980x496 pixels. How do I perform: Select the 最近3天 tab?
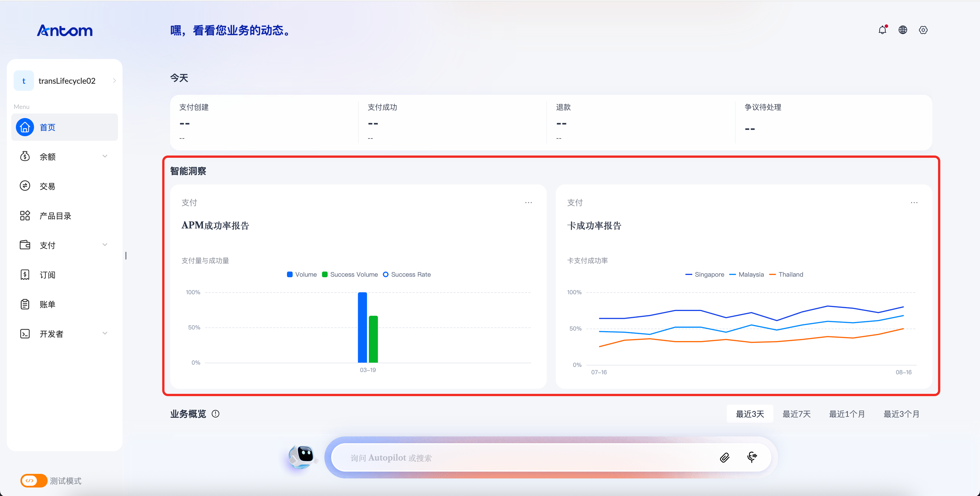[750, 414]
